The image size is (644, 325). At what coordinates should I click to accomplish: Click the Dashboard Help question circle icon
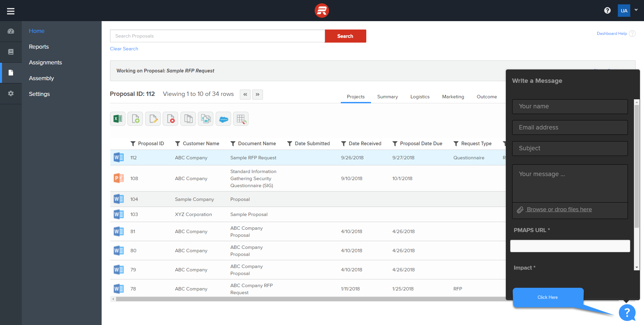pos(632,34)
